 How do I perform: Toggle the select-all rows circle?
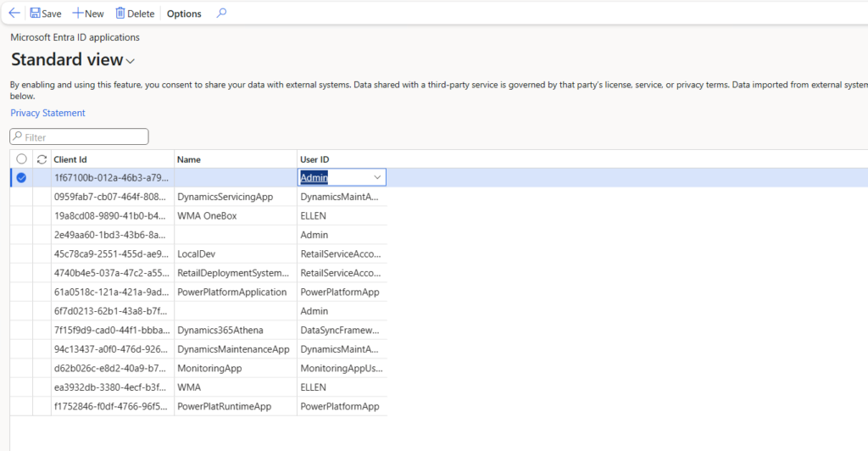(x=21, y=159)
